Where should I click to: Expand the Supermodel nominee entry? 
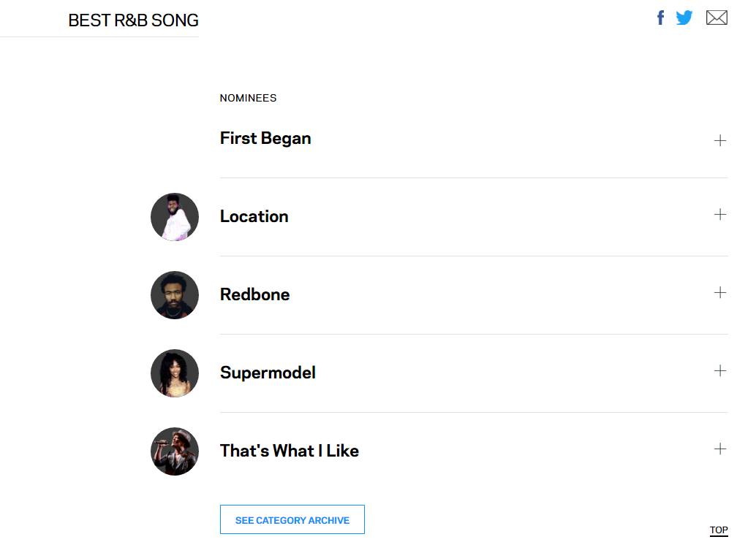(x=720, y=370)
